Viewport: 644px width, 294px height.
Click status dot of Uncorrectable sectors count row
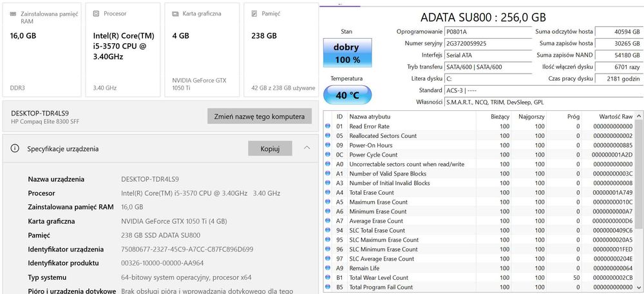tap(328, 164)
